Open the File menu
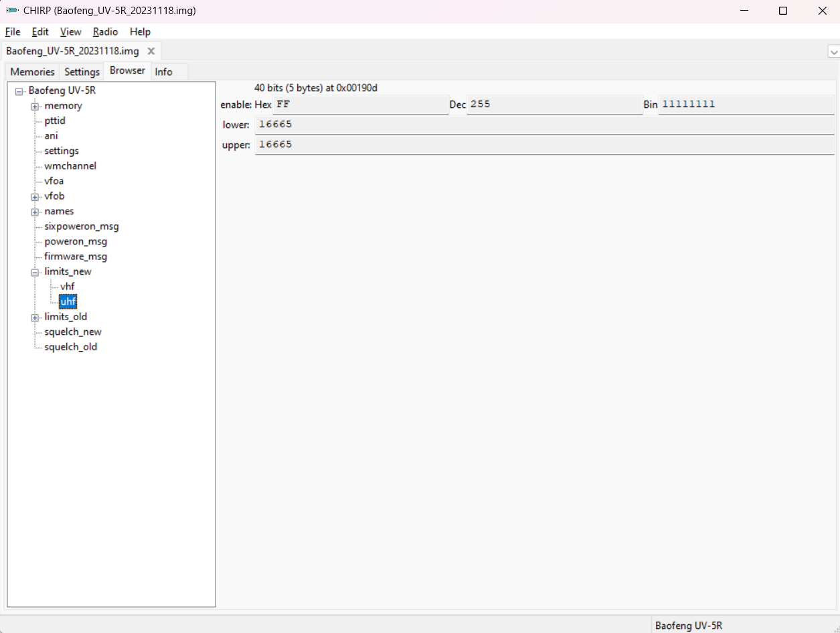840x633 pixels. pyautogui.click(x=13, y=31)
